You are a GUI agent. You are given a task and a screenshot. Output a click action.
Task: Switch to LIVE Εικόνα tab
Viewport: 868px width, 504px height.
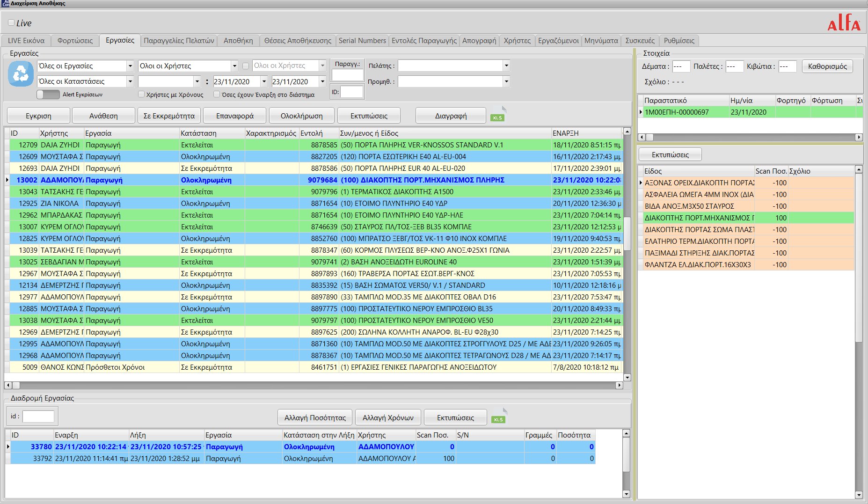26,41
